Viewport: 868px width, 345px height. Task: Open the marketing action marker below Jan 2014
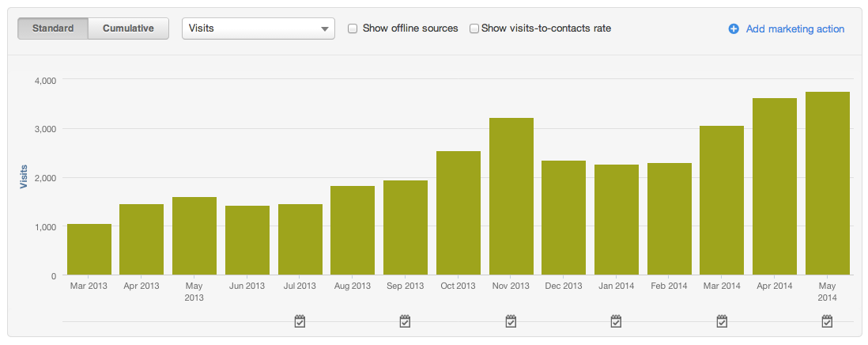click(x=616, y=321)
